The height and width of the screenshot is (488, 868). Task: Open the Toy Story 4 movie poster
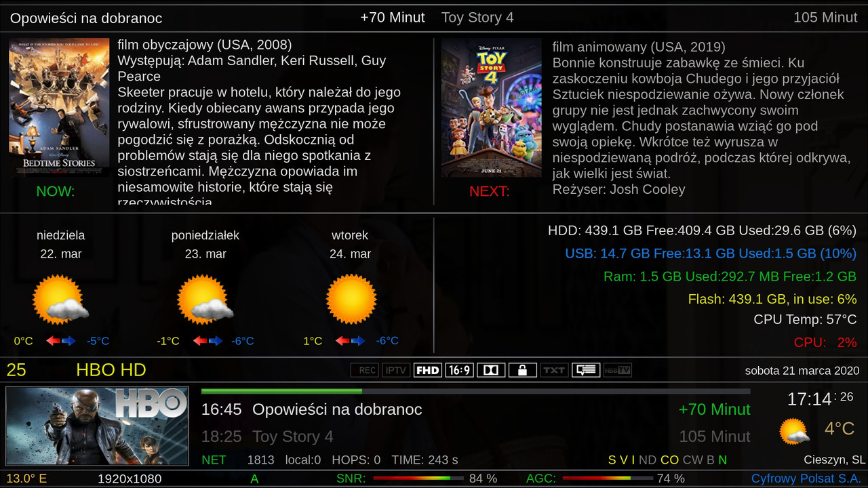492,108
